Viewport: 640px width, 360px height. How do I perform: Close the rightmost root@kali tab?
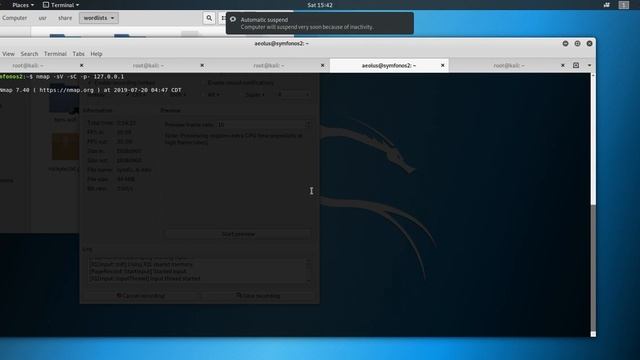point(562,65)
